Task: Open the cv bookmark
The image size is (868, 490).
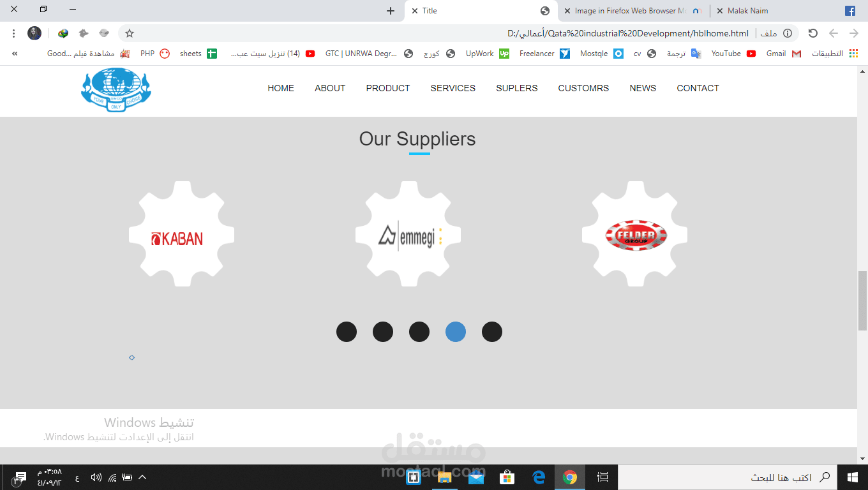Action: pos(645,54)
